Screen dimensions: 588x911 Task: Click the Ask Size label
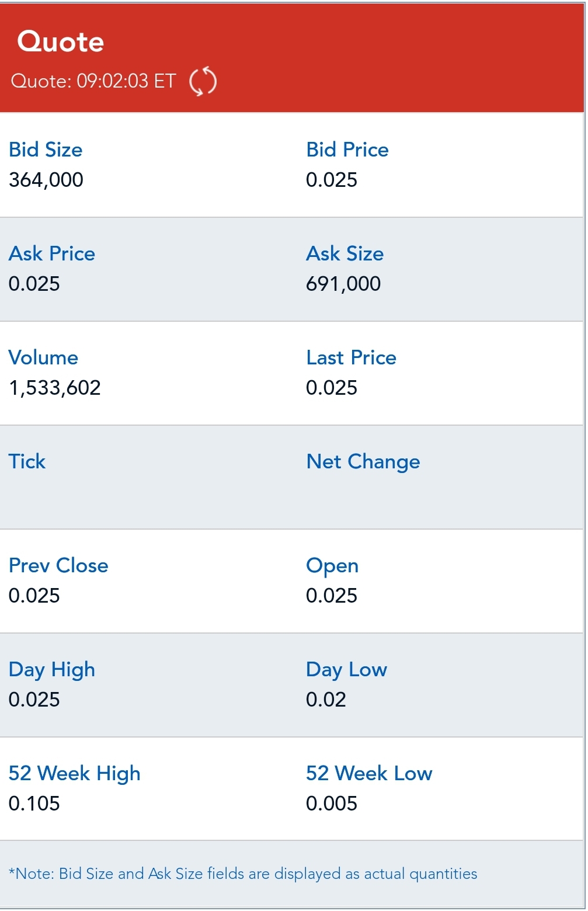(x=345, y=254)
